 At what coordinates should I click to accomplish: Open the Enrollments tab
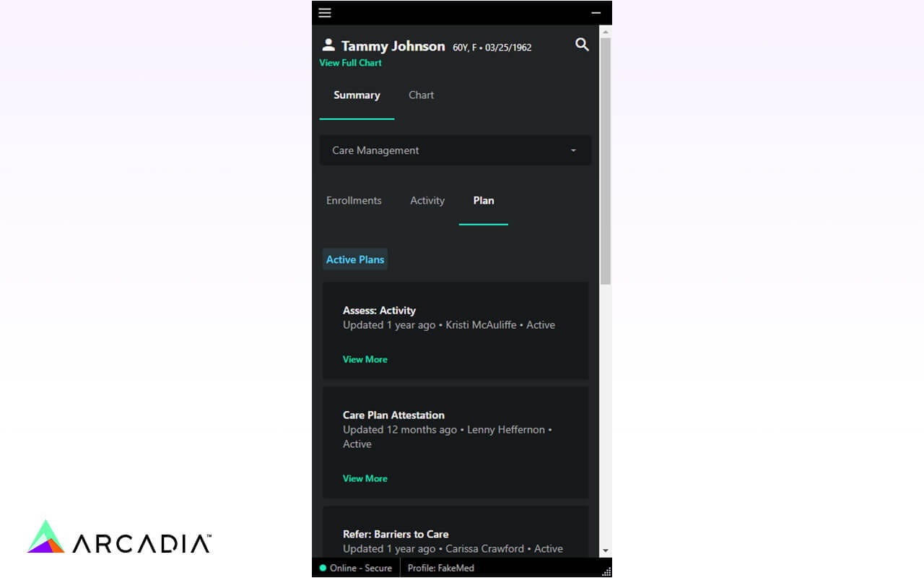pyautogui.click(x=354, y=201)
